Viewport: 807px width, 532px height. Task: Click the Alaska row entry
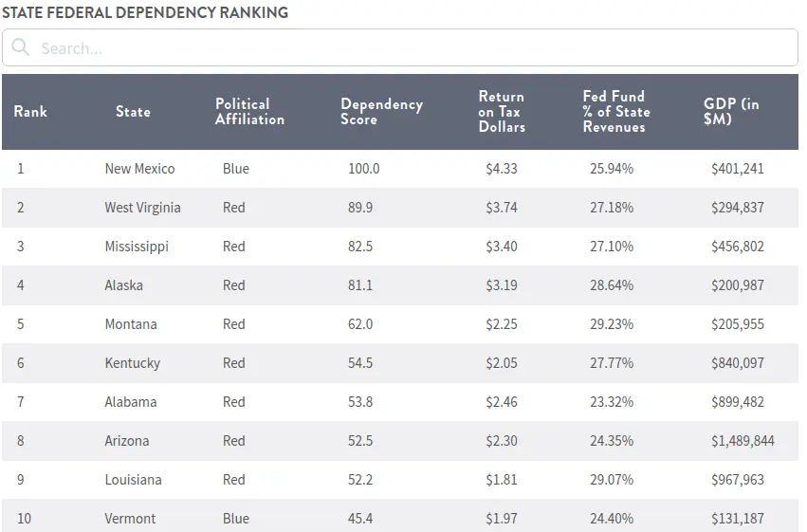122,285
